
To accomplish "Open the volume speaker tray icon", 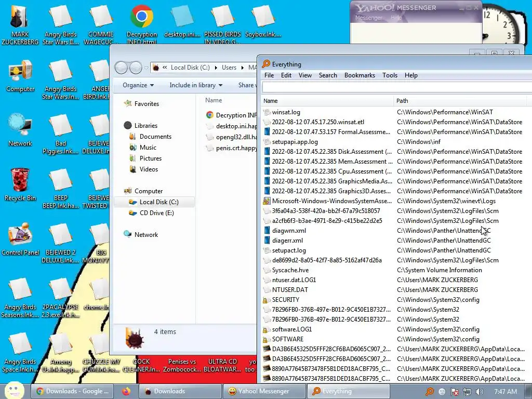I will pyautogui.click(x=479, y=392).
